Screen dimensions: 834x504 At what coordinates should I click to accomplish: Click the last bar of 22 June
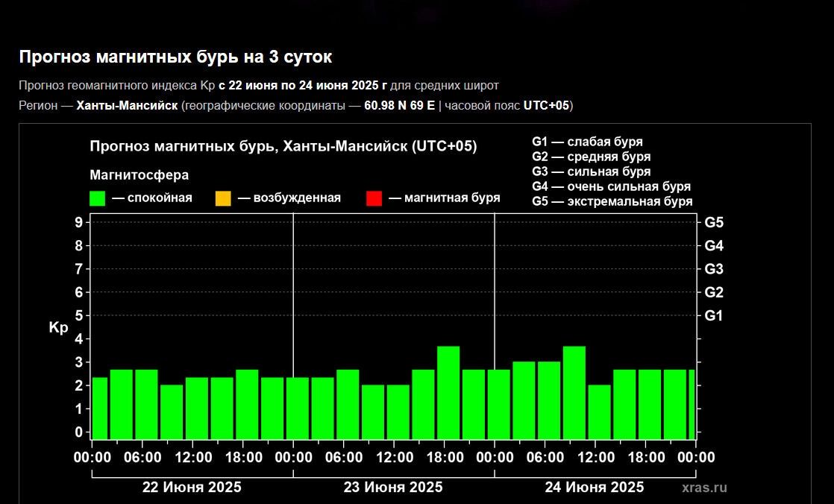(x=272, y=408)
